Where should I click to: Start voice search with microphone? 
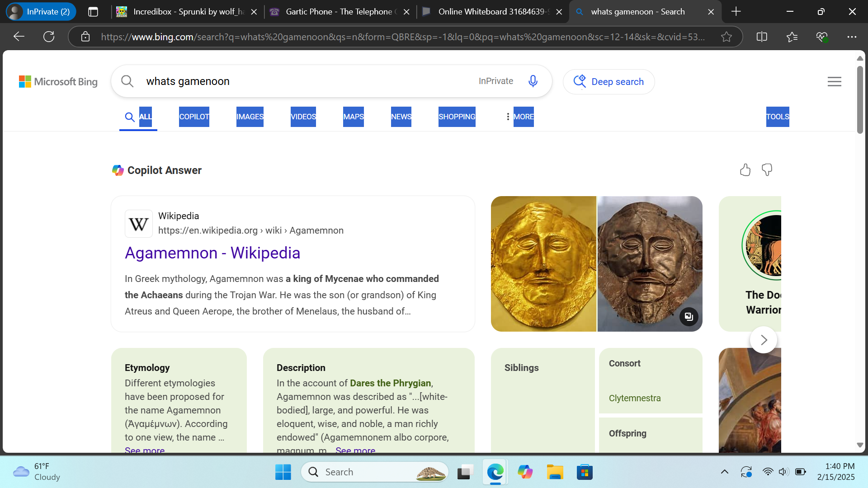533,81
